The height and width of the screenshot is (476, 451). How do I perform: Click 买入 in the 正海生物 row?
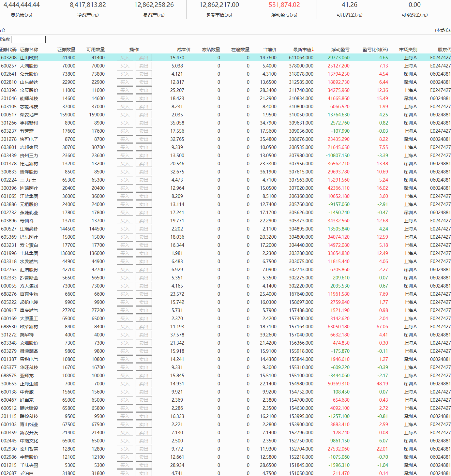[125, 384]
